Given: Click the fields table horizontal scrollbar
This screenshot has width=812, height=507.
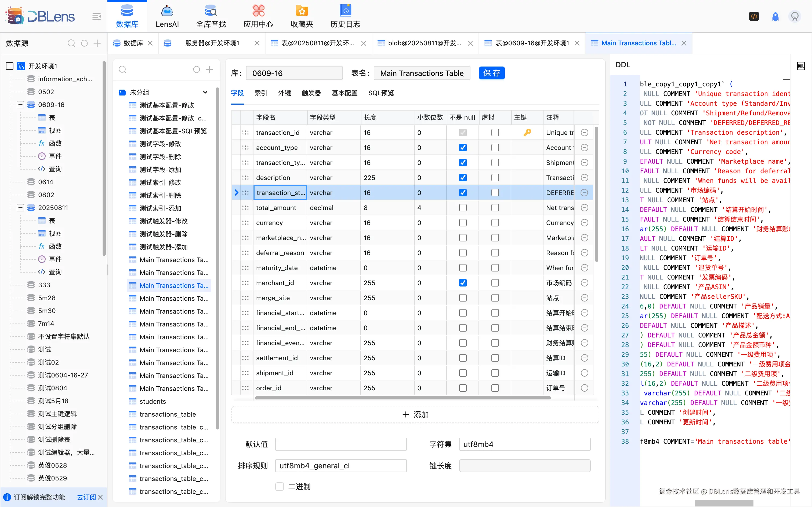Looking at the screenshot, I should tap(403, 398).
